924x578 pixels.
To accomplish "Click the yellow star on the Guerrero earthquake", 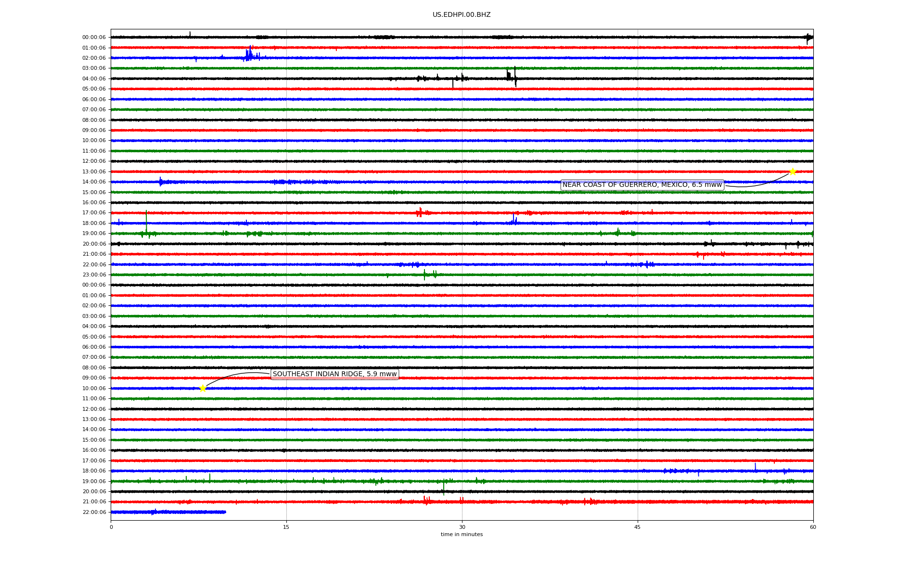I will pos(793,171).
